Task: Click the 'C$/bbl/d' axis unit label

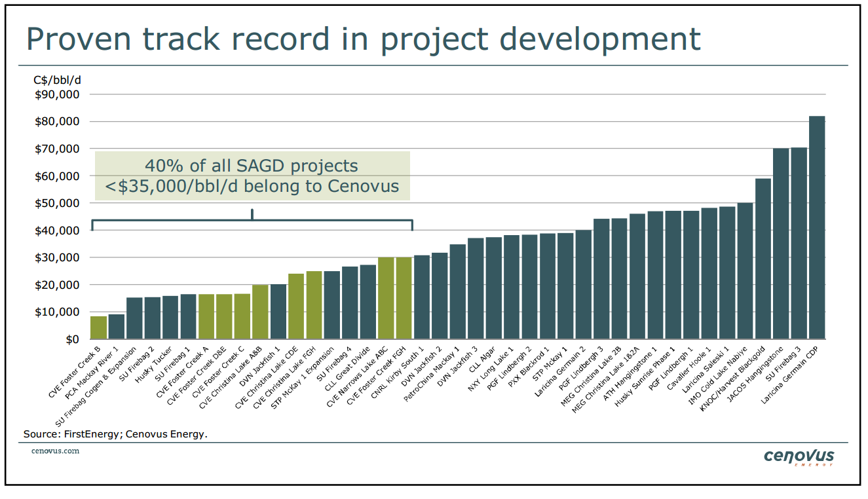Action: tap(58, 81)
